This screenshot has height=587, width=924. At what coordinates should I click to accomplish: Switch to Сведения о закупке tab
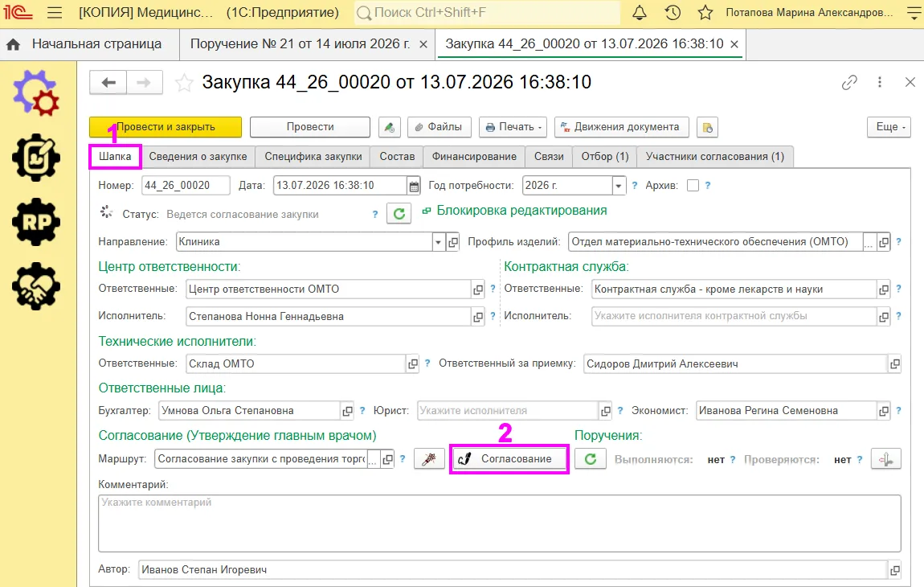click(198, 157)
